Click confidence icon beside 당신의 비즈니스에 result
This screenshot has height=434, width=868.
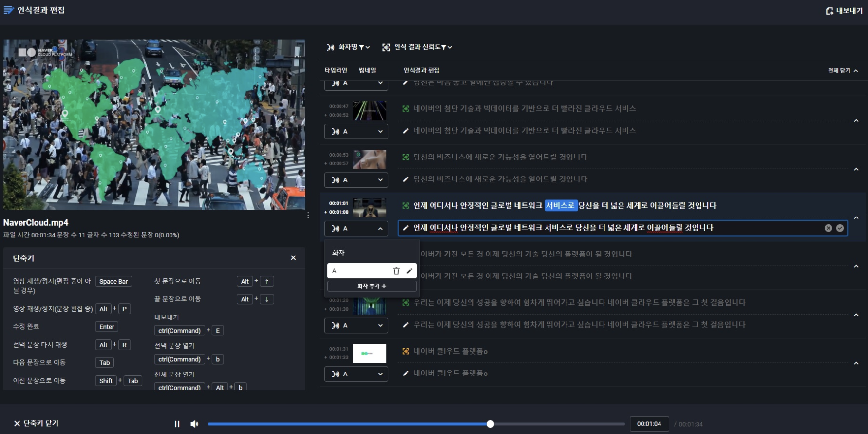pyautogui.click(x=406, y=157)
